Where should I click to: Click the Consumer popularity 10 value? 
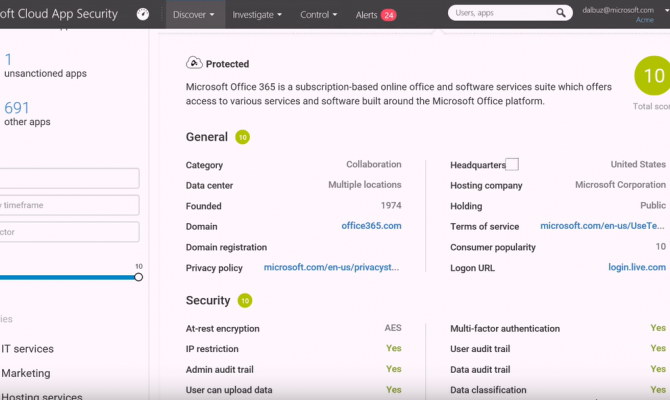coord(661,246)
